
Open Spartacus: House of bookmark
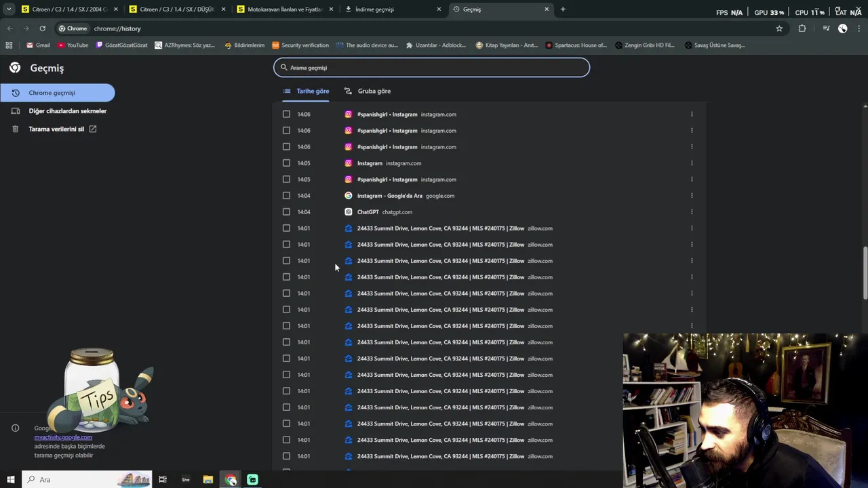[x=576, y=45]
